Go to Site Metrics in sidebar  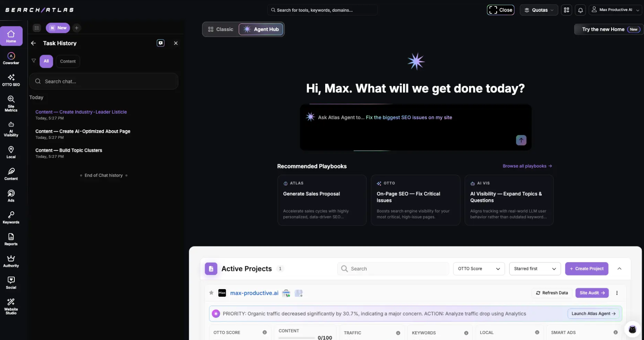(x=11, y=103)
